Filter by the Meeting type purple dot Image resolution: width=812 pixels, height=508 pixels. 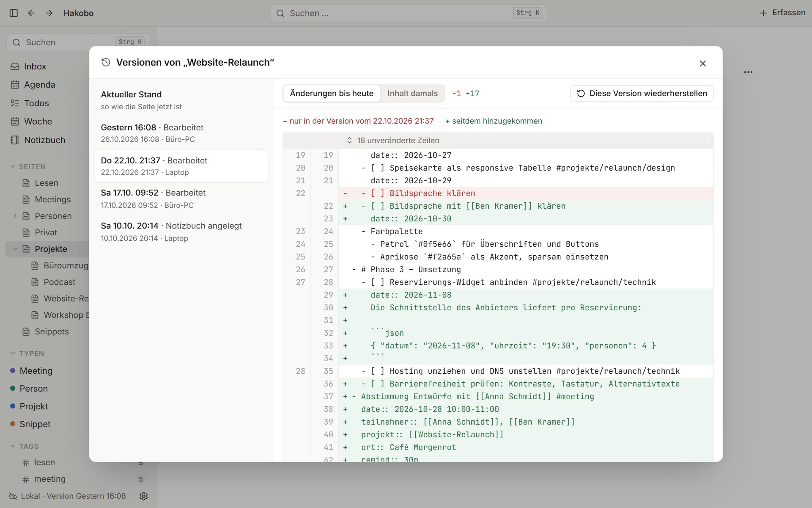13,370
